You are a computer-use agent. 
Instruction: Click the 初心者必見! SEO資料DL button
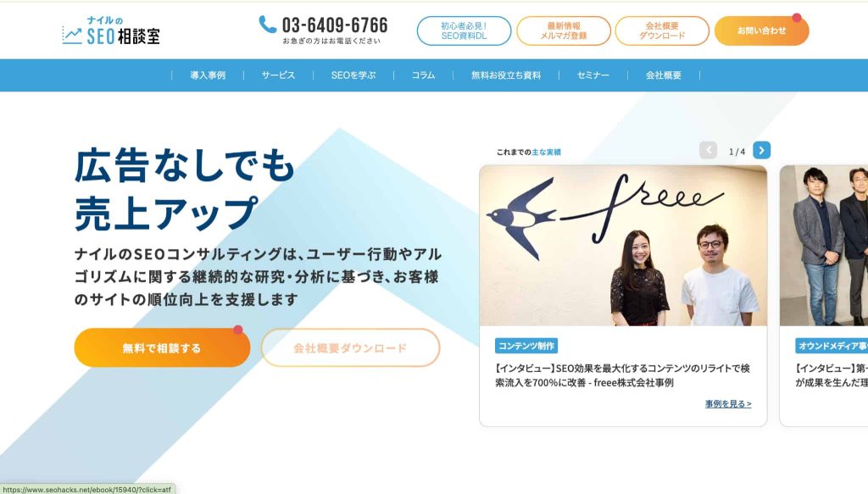point(464,31)
